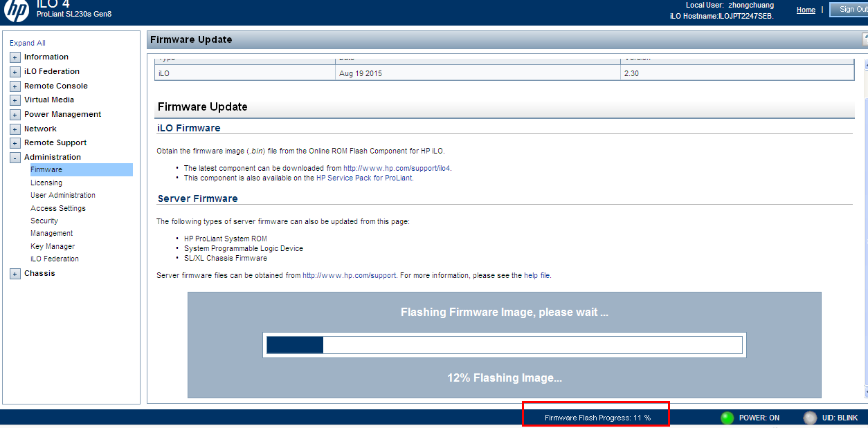Click the 12% Flashing Image text

[x=505, y=378]
